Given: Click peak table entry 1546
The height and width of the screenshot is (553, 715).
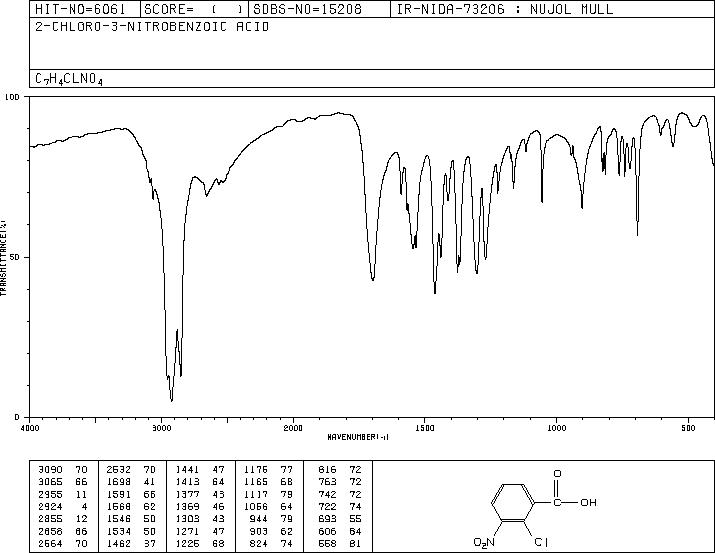Looking at the screenshot, I should tap(119, 519).
